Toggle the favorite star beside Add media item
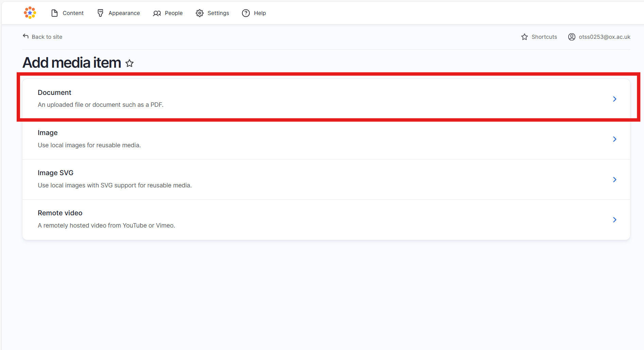Screen dimensions: 644x350 pyautogui.click(x=129, y=63)
